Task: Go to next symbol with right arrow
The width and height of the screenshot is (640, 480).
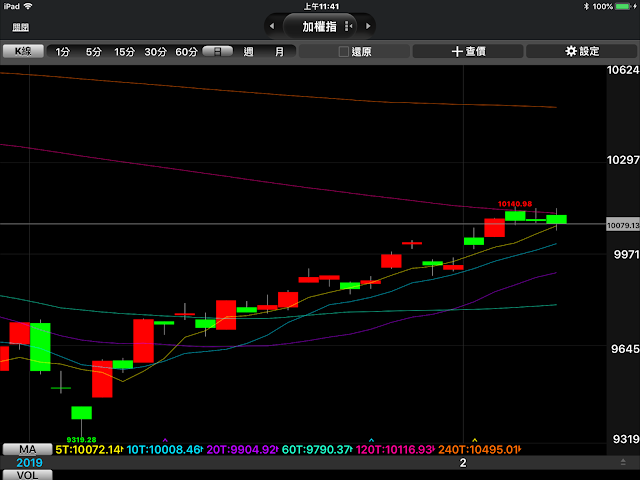Action: 368,26
